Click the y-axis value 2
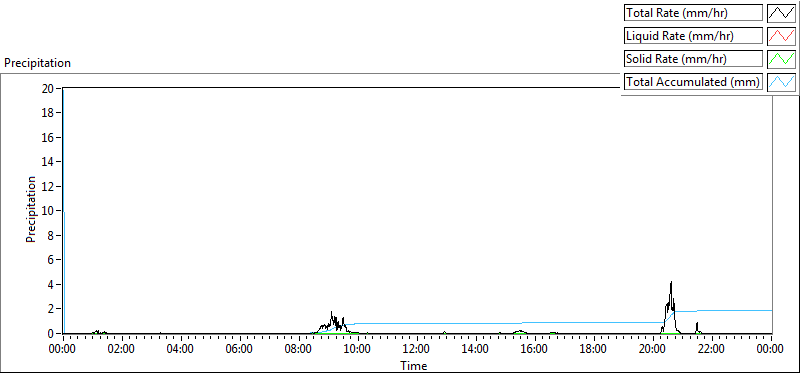 (x=52, y=309)
